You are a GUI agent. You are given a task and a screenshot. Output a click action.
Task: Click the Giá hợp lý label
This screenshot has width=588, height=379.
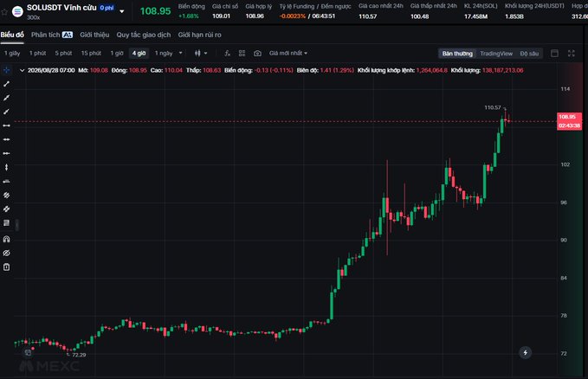coord(258,6)
